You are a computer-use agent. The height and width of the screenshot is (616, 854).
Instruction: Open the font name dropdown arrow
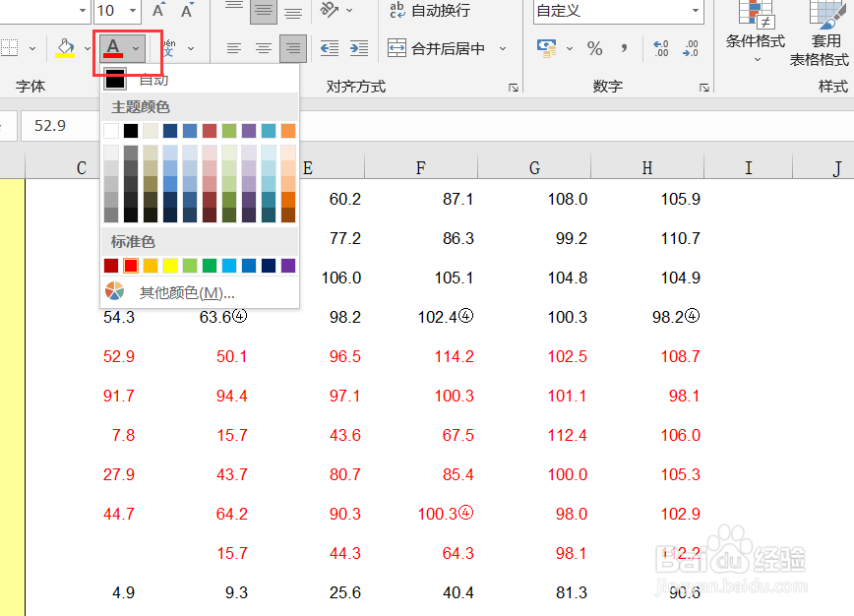83,11
